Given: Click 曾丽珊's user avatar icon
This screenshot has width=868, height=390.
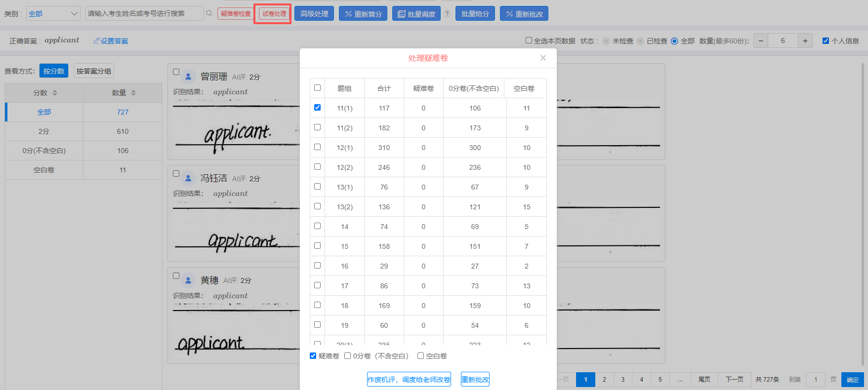Looking at the screenshot, I should pyautogui.click(x=188, y=77).
